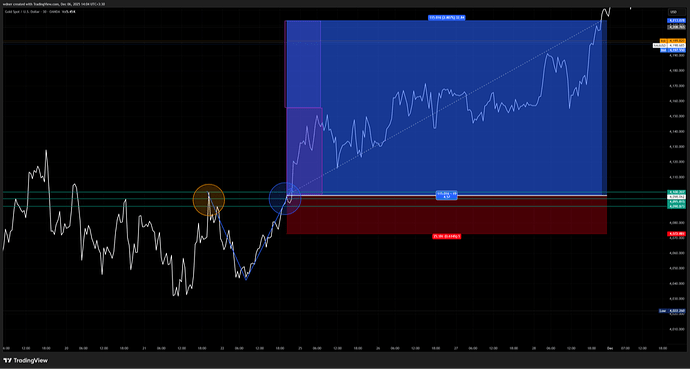Click the position's blue risk/reward center label
This screenshot has width=690, height=369.
pyautogui.click(x=447, y=195)
